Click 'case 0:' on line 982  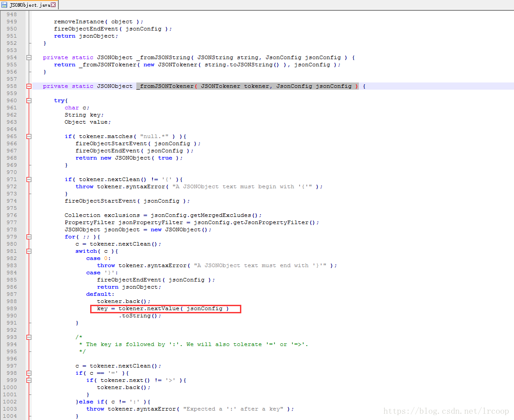click(x=99, y=259)
